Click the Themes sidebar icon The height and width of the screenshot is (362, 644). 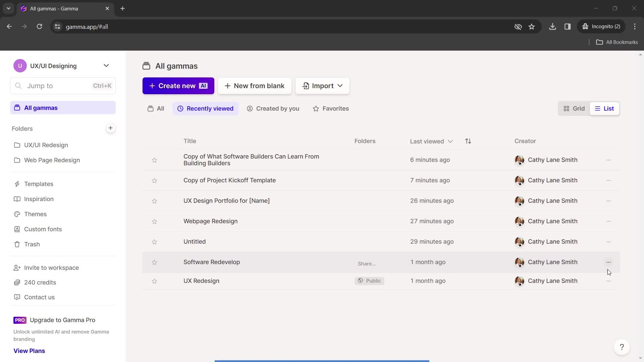[x=16, y=214]
